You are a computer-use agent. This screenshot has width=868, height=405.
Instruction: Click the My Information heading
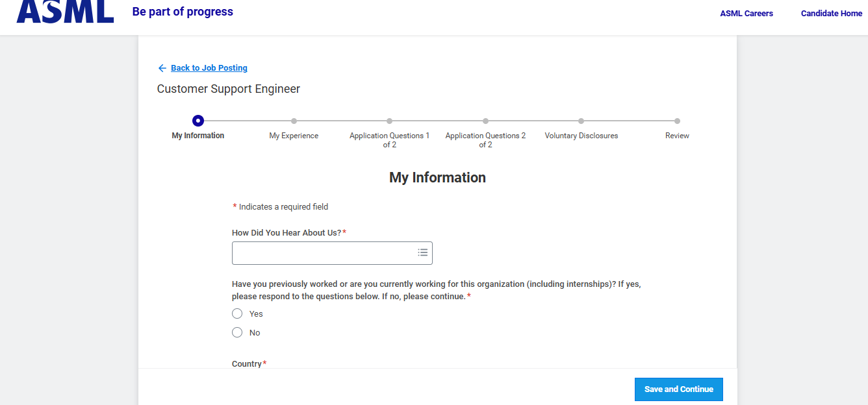437,178
